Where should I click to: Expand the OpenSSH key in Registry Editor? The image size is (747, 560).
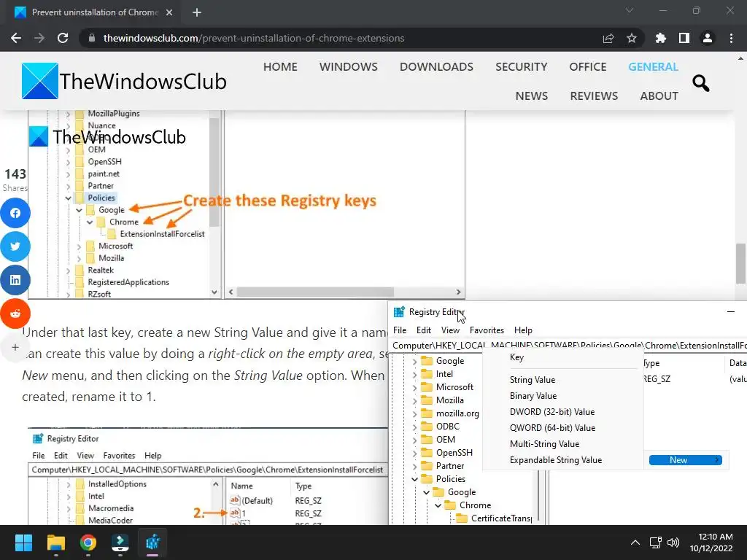pos(414,453)
